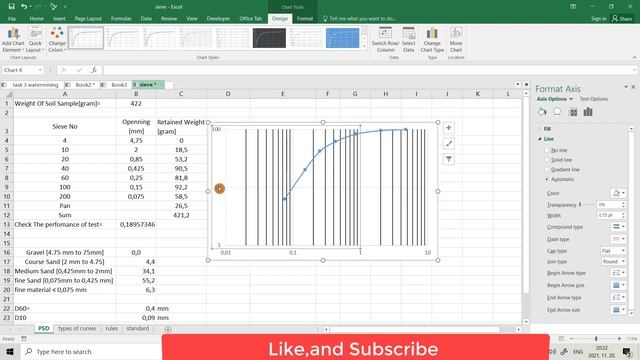The image size is (640, 360).
Task: Click the insert function fx icon
Action: click(94, 70)
